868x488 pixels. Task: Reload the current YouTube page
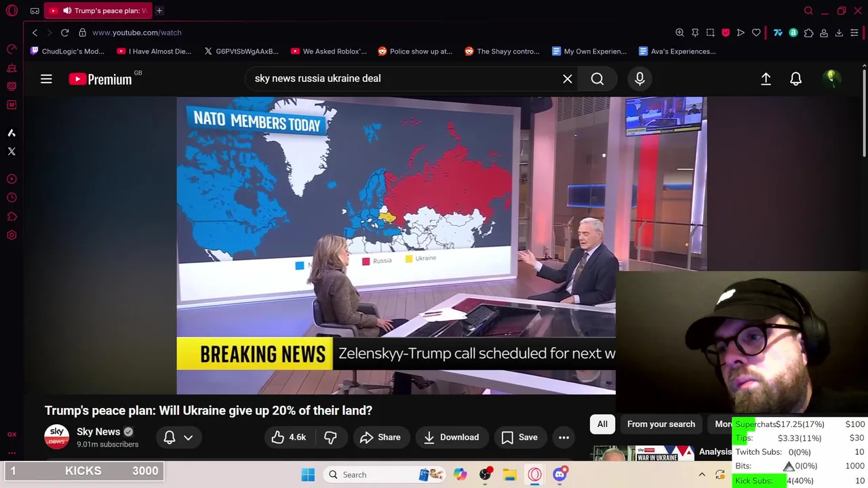coord(65,33)
